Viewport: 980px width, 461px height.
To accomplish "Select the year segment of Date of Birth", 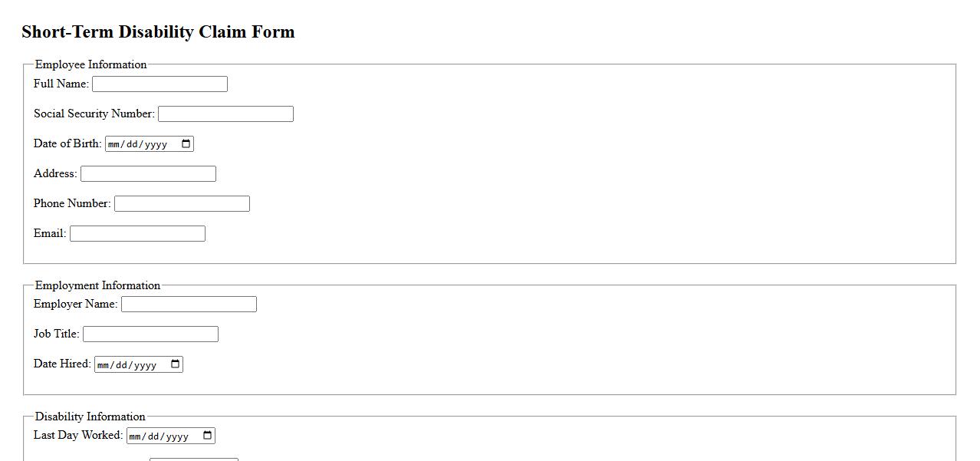I will (156, 144).
